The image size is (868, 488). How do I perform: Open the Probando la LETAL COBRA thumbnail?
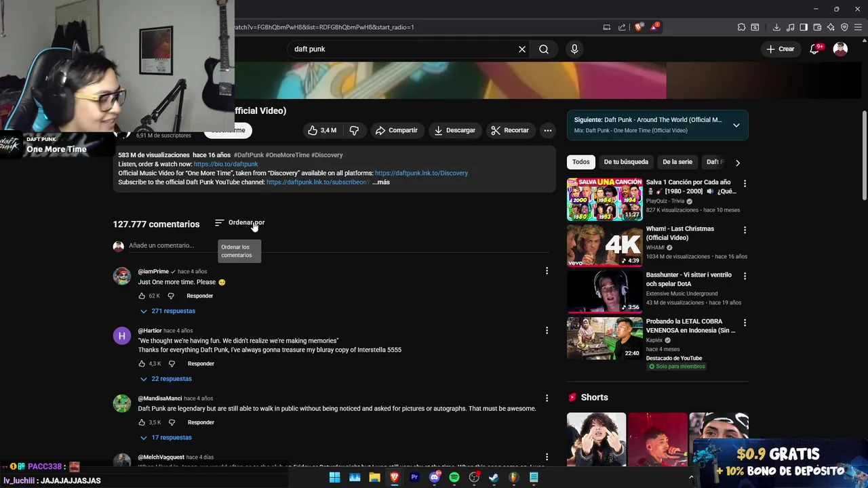click(604, 338)
